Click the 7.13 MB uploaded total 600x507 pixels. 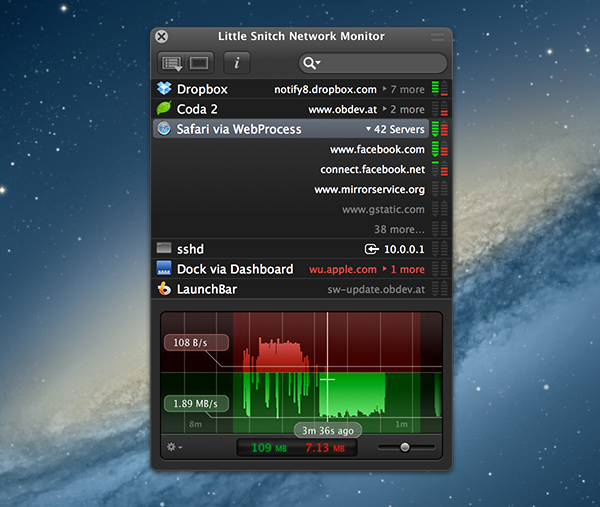coord(325,448)
